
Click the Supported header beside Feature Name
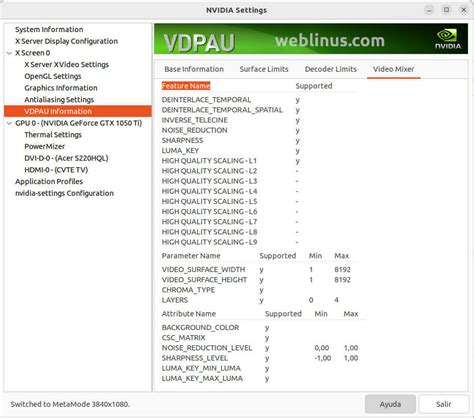[314, 86]
